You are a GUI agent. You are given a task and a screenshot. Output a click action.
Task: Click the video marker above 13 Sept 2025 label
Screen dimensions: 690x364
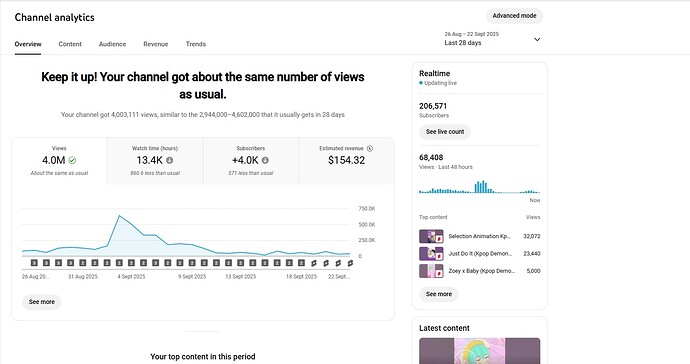(x=240, y=263)
